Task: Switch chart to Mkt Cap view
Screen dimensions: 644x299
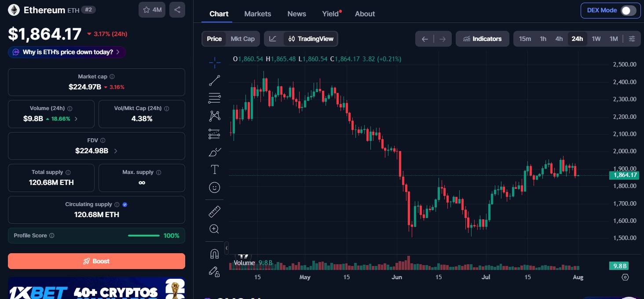Action: pos(243,39)
